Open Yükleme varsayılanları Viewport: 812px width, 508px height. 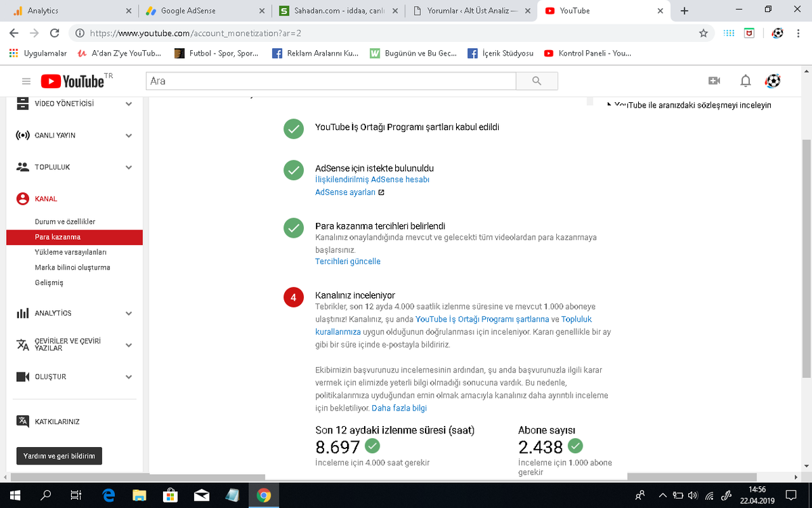70,252
